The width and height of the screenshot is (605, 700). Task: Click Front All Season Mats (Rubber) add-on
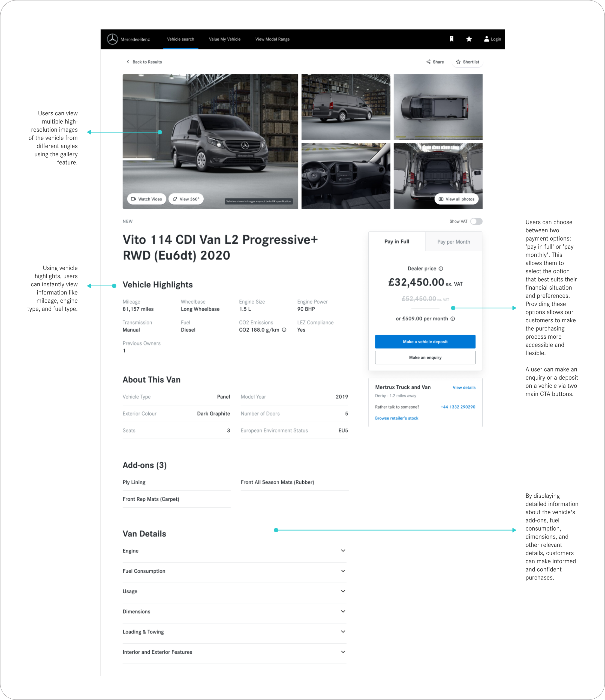(x=277, y=482)
